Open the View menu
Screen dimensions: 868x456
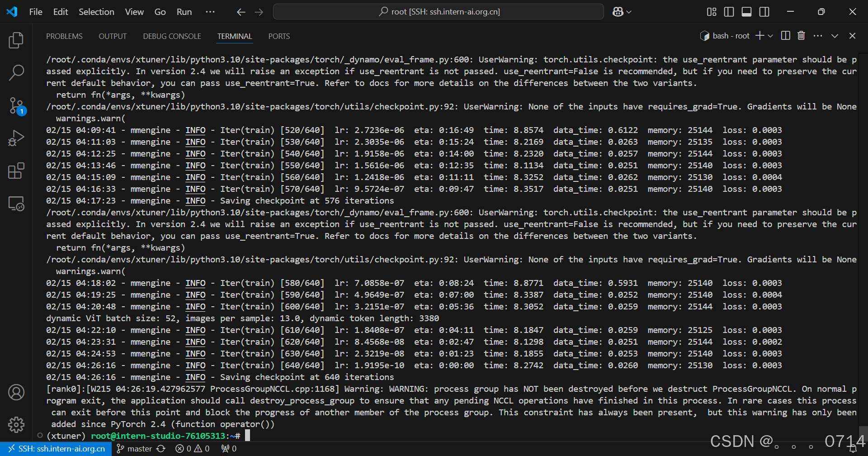134,12
